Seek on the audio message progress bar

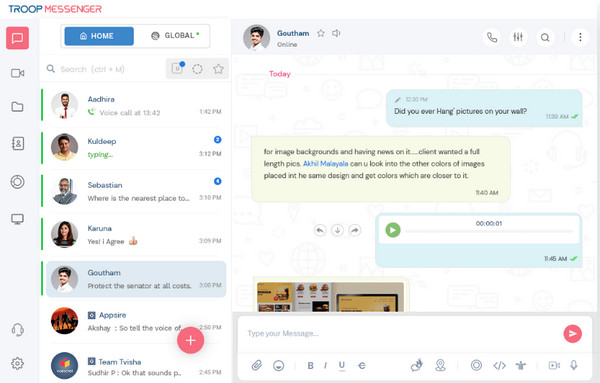[x=489, y=231]
